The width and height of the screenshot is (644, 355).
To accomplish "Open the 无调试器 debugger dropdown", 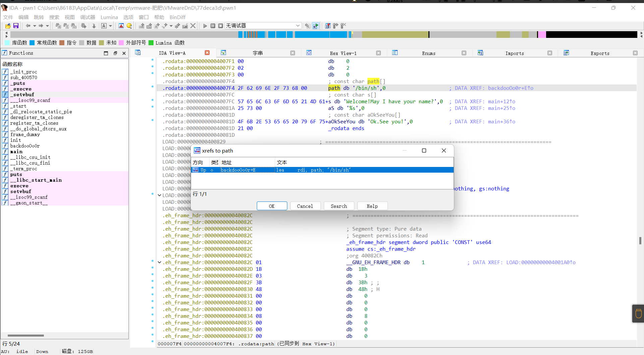I will 297,26.
